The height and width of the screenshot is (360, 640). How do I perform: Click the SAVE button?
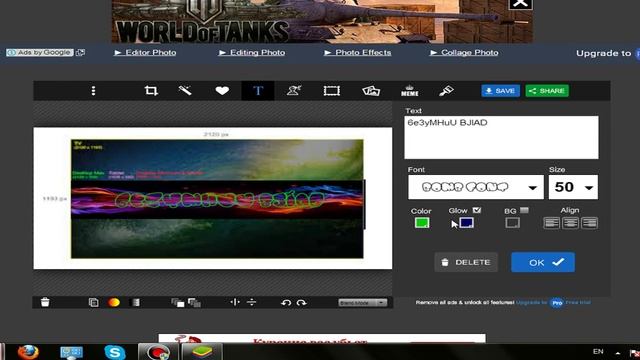click(500, 91)
